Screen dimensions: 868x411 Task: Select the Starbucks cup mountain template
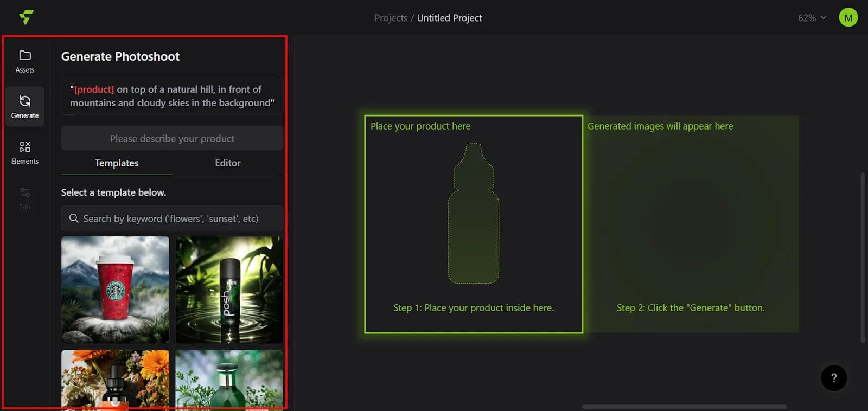(115, 290)
